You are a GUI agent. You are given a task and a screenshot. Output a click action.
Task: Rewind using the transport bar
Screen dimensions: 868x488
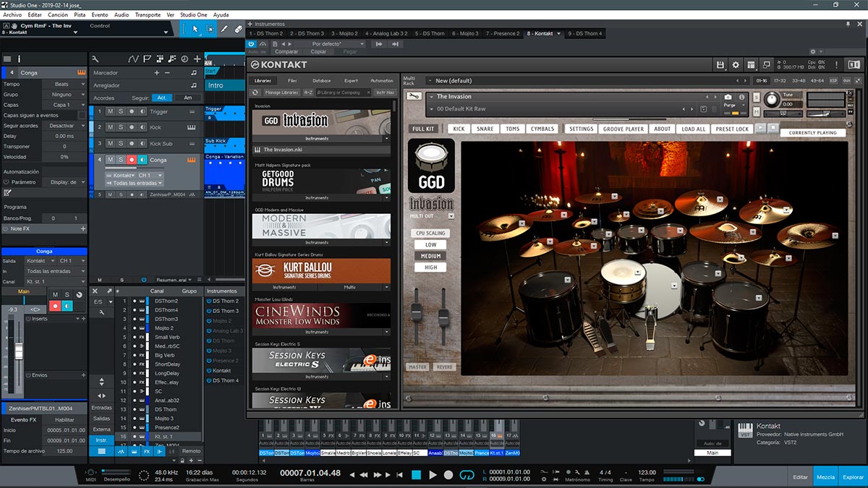364,475
